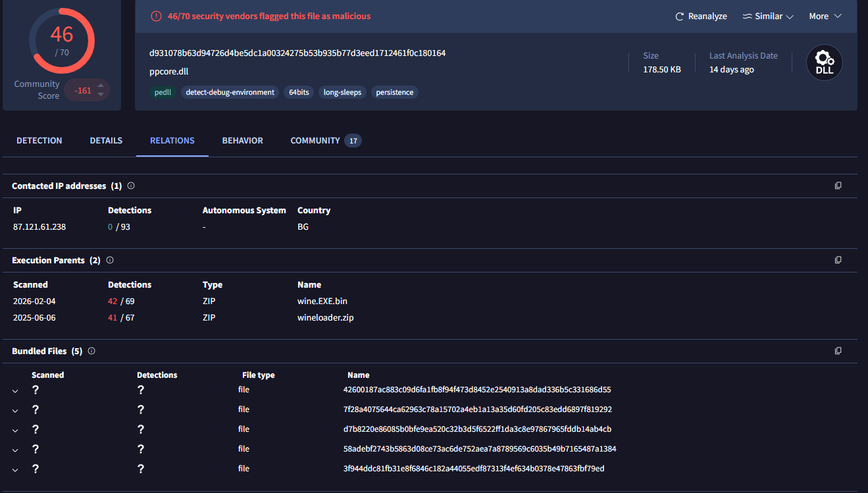Click info icon beside Execution Parents
Image resolution: width=868 pixels, height=493 pixels.
(x=110, y=261)
